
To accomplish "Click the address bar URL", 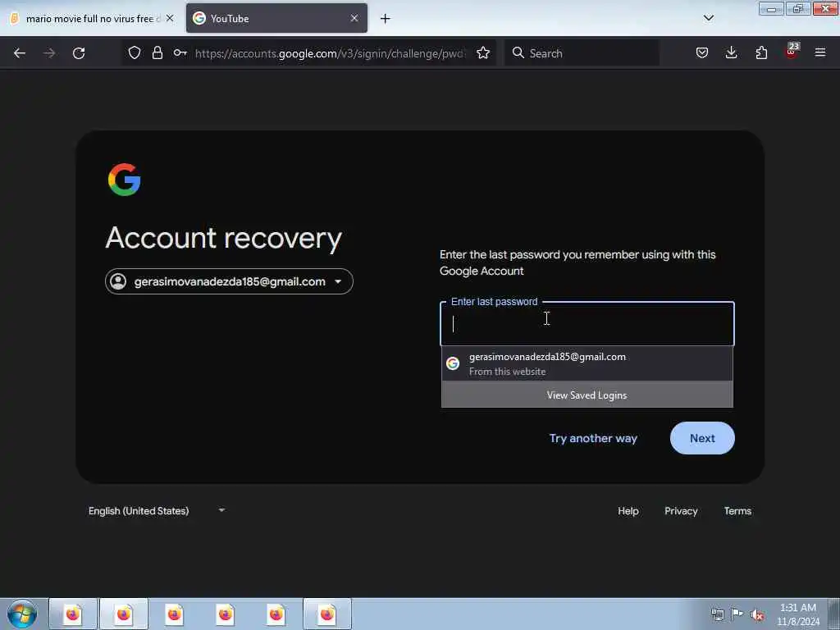I will click(x=330, y=53).
